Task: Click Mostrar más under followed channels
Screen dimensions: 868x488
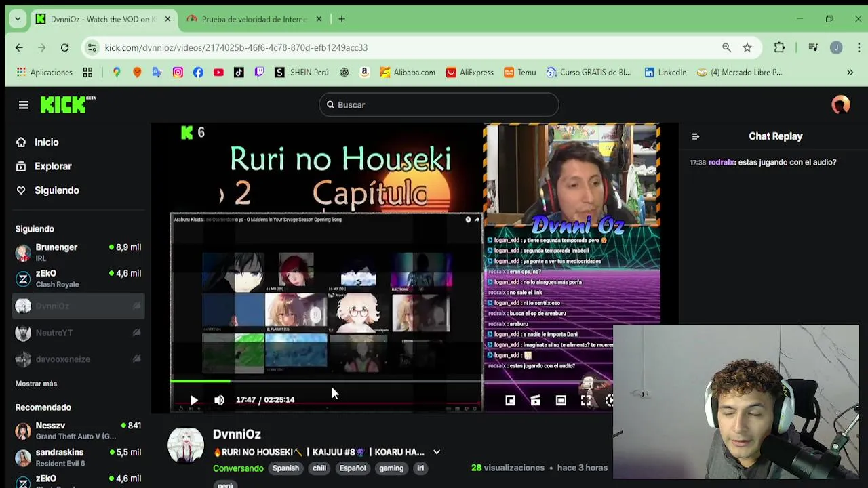Action: coord(36,384)
